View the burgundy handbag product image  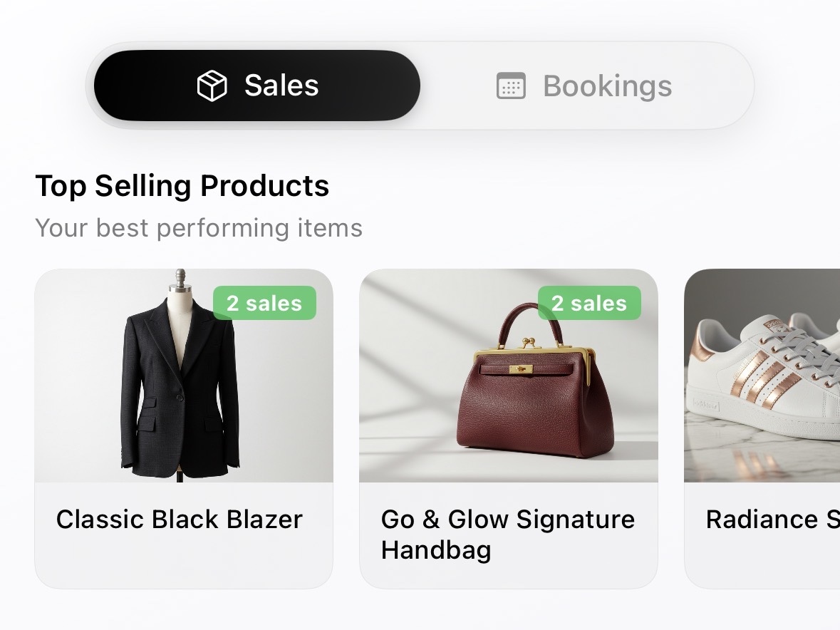(508, 376)
